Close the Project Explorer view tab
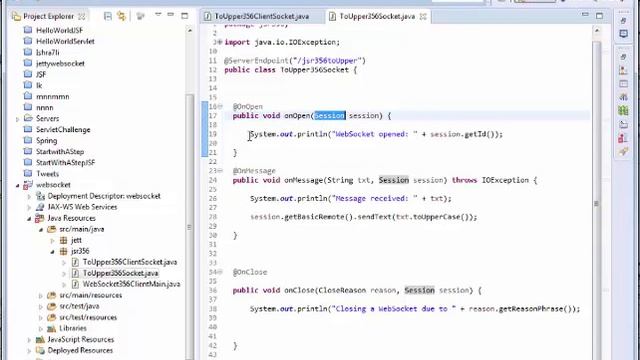This screenshot has width=640, height=360. click(82, 16)
